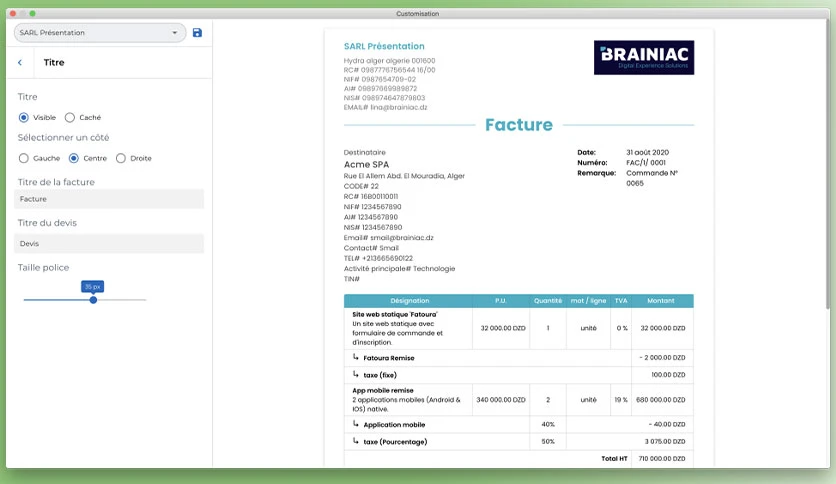Choose the Gauche side option

[23, 158]
